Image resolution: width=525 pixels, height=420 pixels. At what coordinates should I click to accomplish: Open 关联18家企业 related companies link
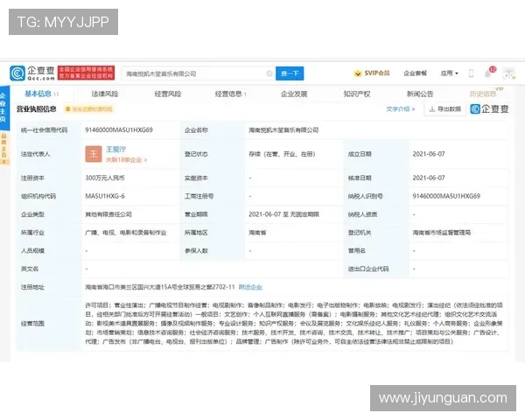click(126, 160)
